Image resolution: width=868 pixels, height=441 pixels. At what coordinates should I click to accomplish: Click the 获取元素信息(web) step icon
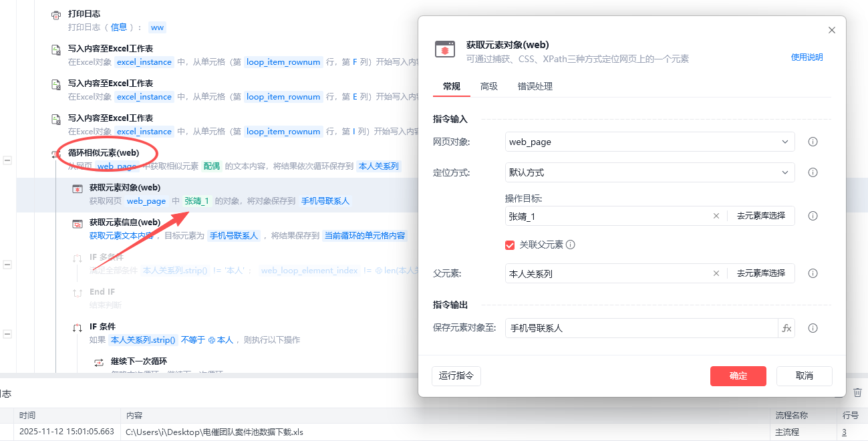(x=78, y=224)
